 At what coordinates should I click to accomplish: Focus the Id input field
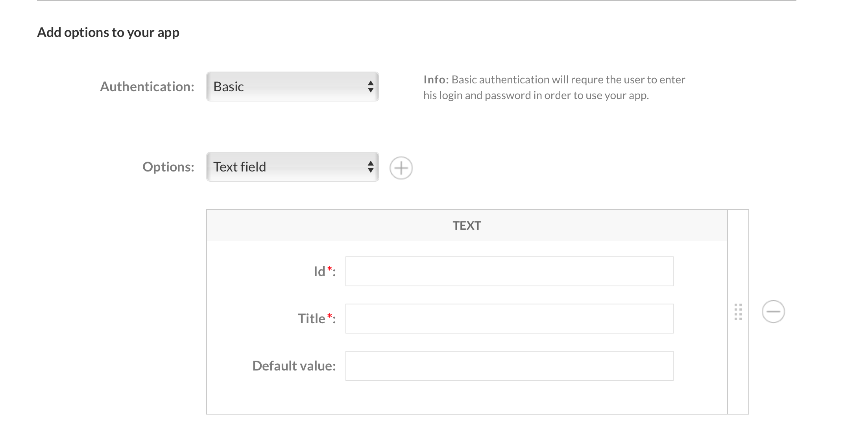pyautogui.click(x=509, y=271)
